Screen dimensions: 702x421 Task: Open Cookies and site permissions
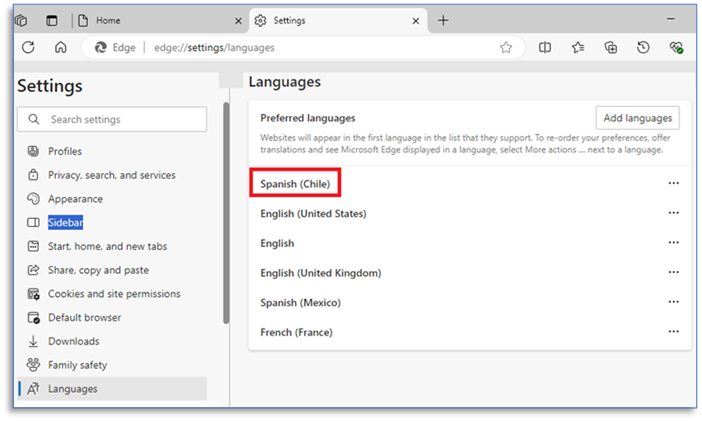pyautogui.click(x=112, y=294)
